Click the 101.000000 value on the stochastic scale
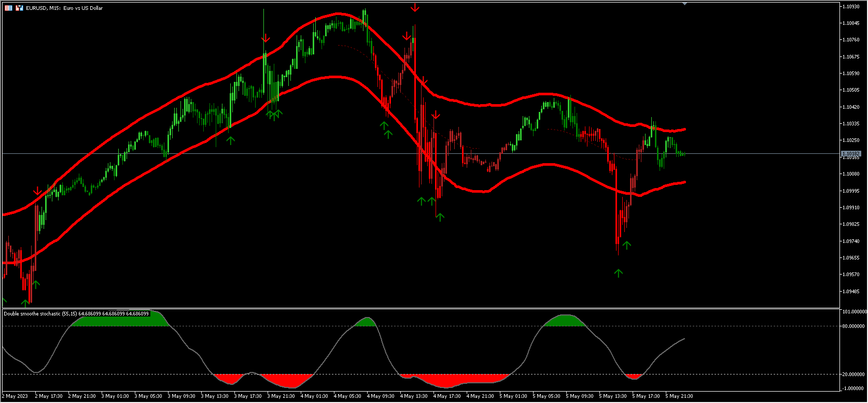 [x=855, y=312]
